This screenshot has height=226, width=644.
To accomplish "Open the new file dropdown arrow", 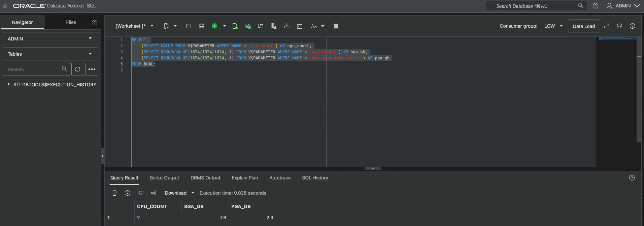I will (x=175, y=26).
